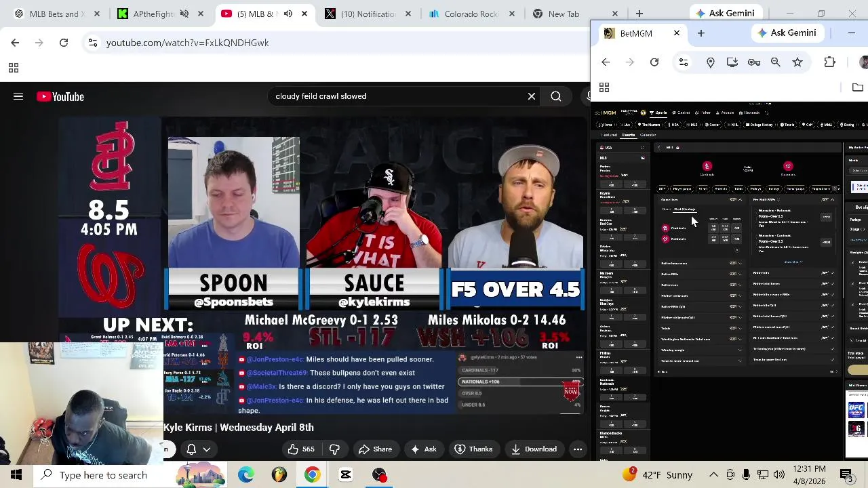Open Google Chrome from the taskbar

click(313, 475)
